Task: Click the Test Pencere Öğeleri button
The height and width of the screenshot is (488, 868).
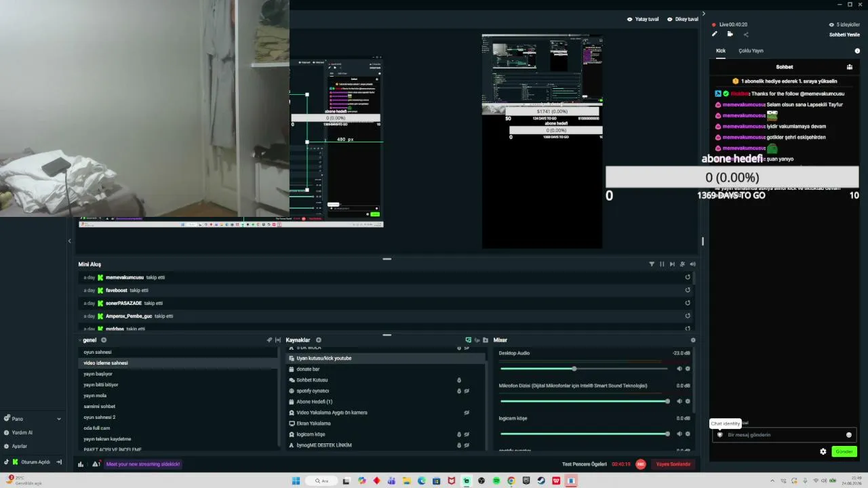Action: 584,464
